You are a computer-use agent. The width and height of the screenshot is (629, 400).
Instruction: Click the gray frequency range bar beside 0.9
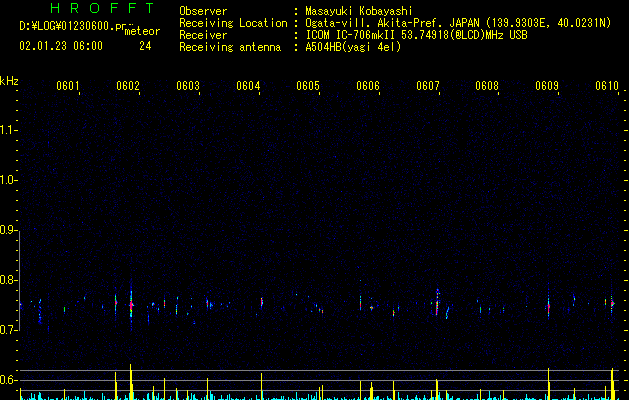click(x=20, y=280)
